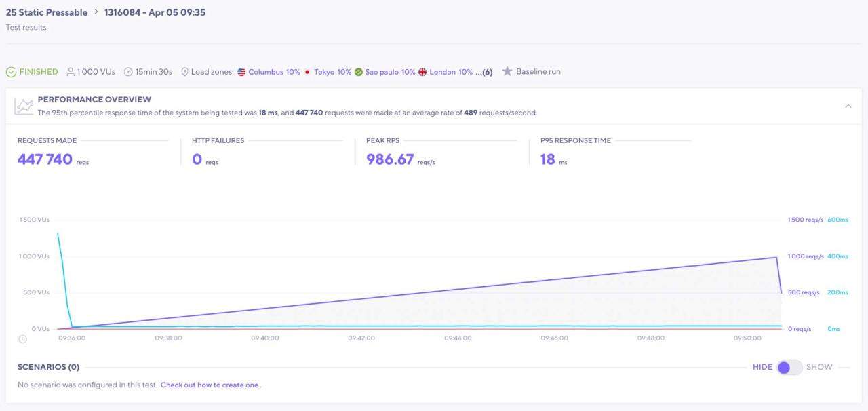Click the clock icon next to 15min 30s
This screenshot has width=868, height=411.
pyautogui.click(x=128, y=72)
